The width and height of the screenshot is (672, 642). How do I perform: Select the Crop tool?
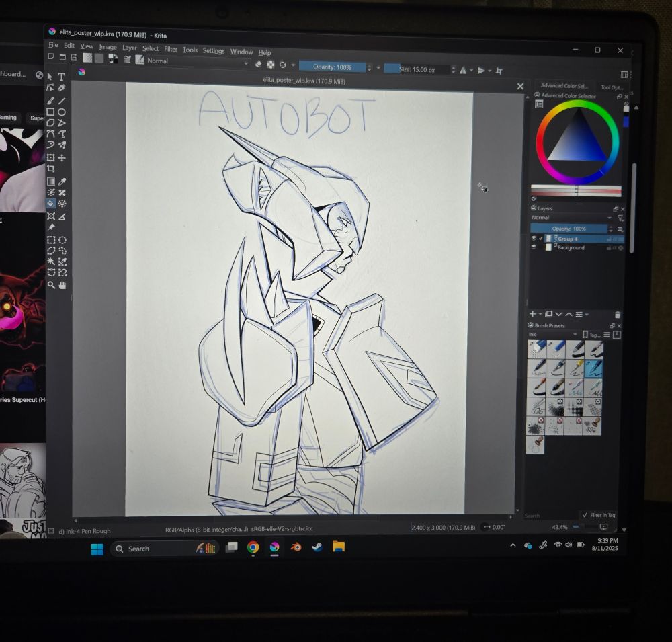point(50,169)
